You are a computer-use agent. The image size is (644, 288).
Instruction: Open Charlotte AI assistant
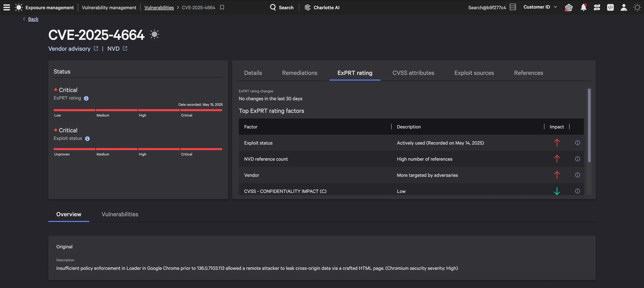pos(322,7)
